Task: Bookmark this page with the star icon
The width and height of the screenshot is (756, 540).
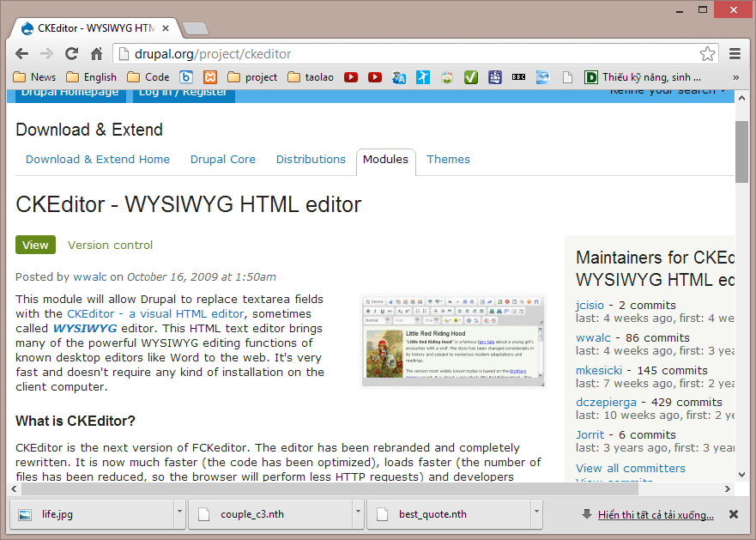Action: click(707, 53)
